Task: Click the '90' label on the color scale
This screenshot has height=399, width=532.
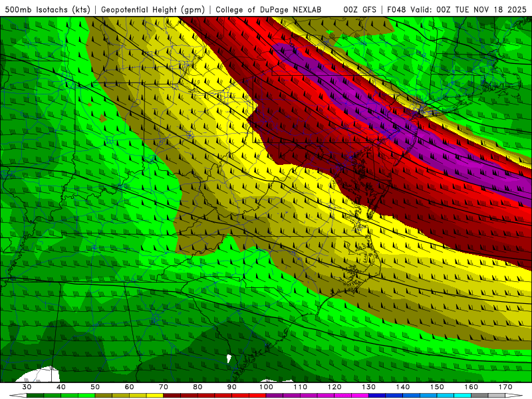Action: [x=232, y=387]
